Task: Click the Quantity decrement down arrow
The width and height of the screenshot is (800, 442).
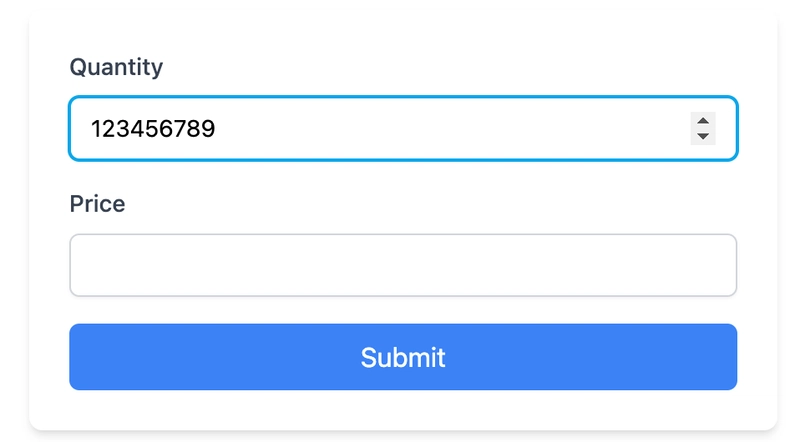Action: pyautogui.click(x=703, y=136)
